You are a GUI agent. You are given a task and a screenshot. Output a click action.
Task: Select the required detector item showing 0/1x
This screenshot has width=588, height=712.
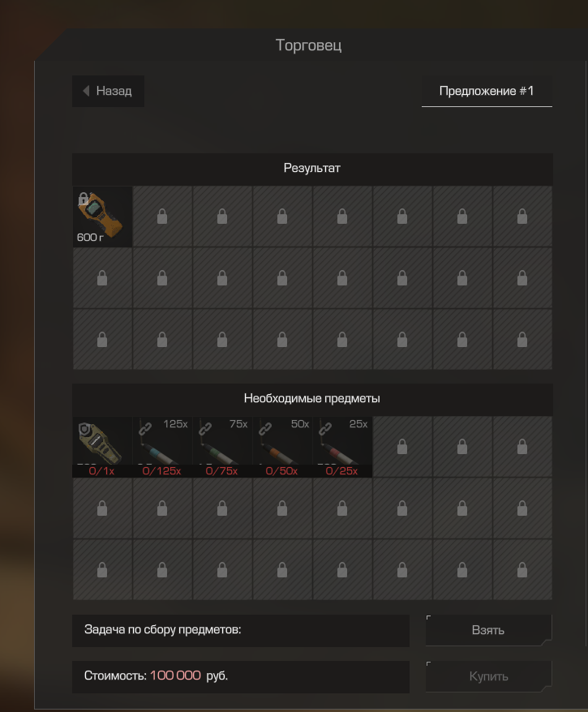[103, 447]
